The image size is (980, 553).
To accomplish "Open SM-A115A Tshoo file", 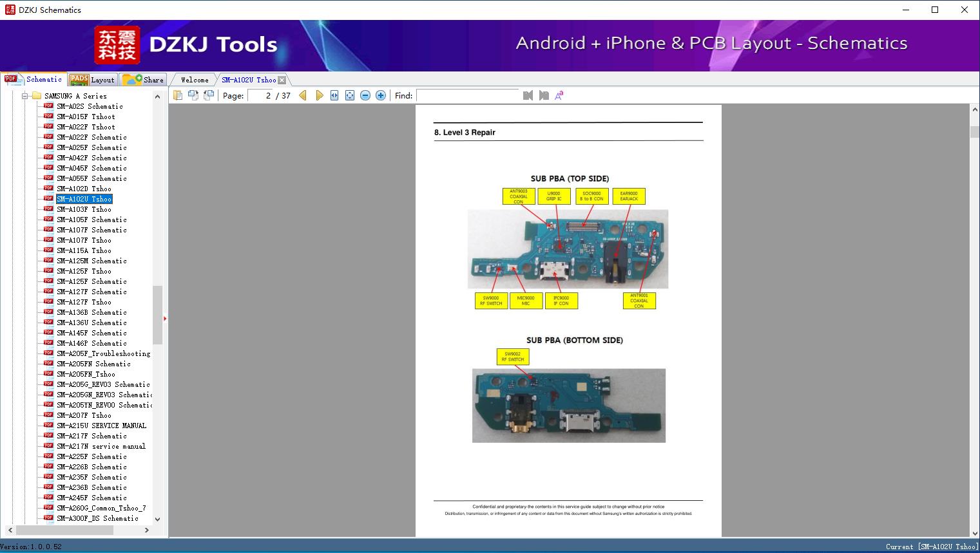I will tap(84, 250).
